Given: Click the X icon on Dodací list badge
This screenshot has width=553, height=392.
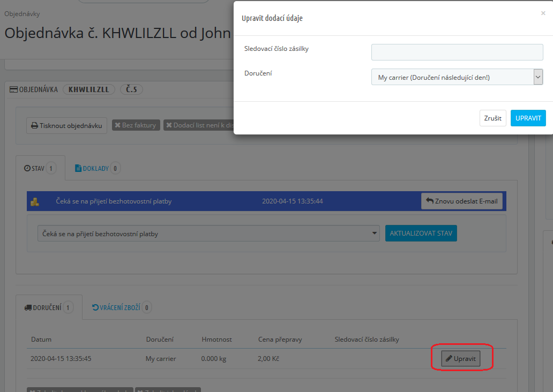Looking at the screenshot, I should point(169,125).
